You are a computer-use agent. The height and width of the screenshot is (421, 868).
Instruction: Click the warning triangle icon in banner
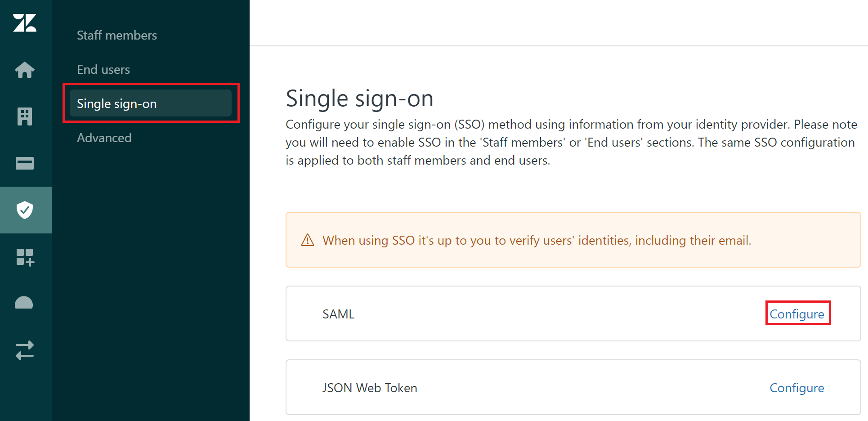point(308,240)
